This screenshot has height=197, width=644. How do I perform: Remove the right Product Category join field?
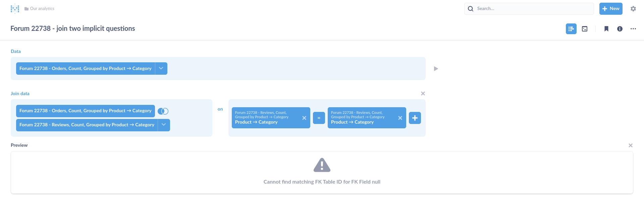pos(400,118)
